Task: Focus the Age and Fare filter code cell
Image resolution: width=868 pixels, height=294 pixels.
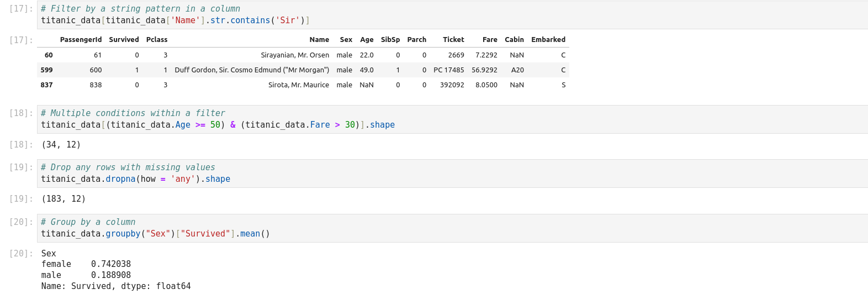Action: click(x=442, y=119)
